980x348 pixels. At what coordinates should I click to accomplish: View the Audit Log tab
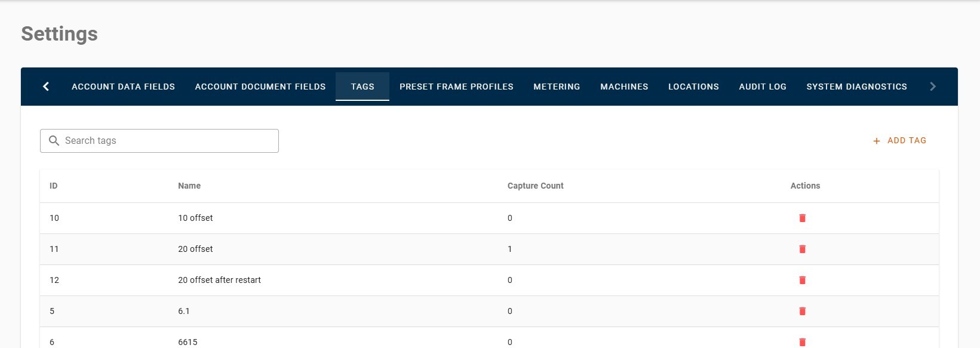pos(763,87)
